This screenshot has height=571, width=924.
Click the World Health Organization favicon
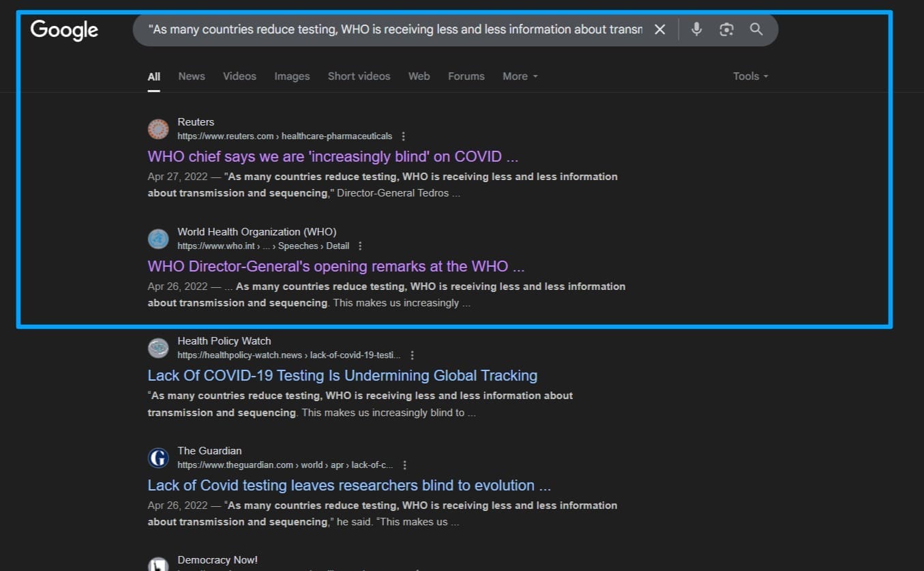(158, 239)
